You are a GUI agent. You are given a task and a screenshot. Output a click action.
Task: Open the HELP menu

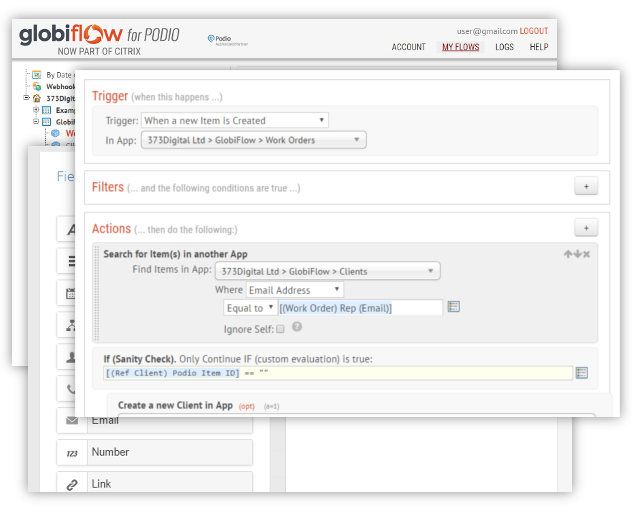tap(538, 47)
